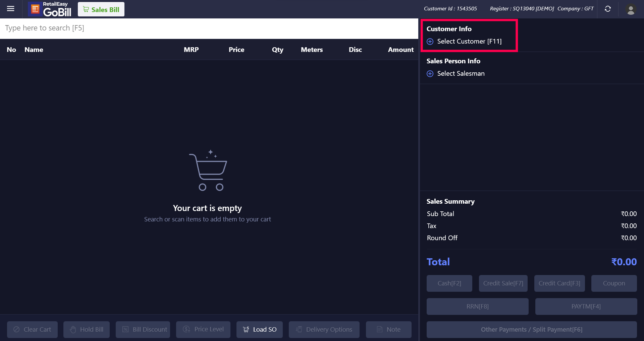Choose Credit Card[F3] payment

(x=559, y=283)
